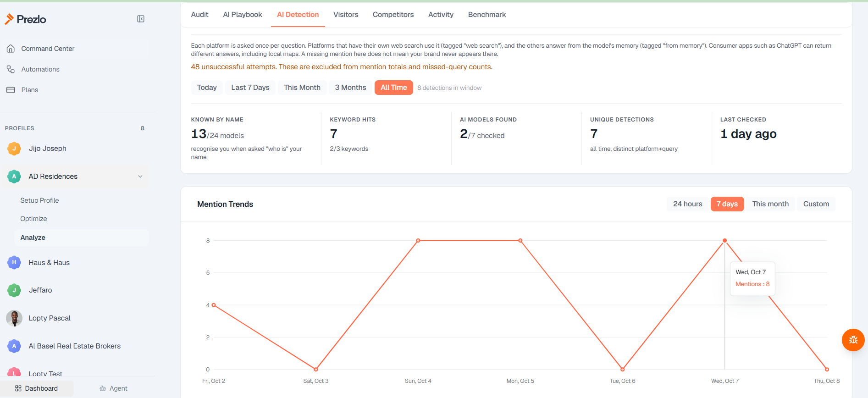The width and height of the screenshot is (868, 398).
Task: Click the Plans card icon
Action: click(11, 90)
